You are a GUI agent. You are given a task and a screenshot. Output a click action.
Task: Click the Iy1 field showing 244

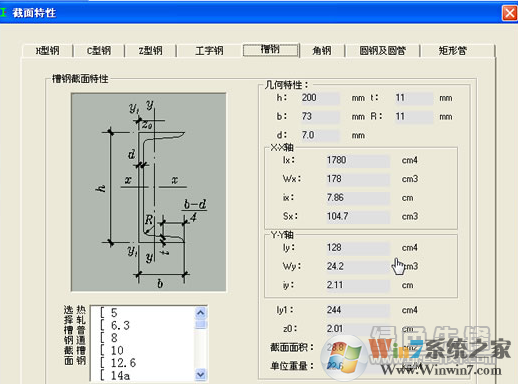point(357,310)
